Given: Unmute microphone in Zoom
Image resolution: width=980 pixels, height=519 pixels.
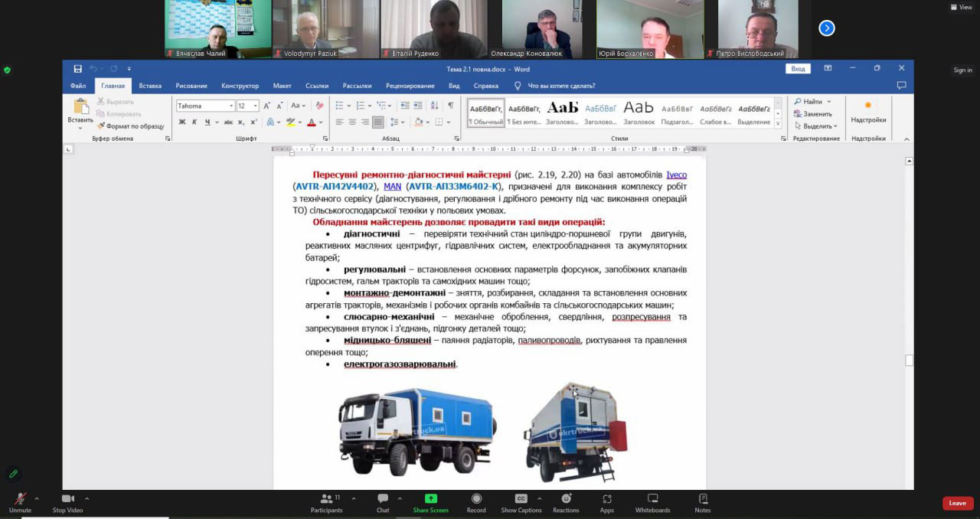Looking at the screenshot, I should click(x=20, y=503).
